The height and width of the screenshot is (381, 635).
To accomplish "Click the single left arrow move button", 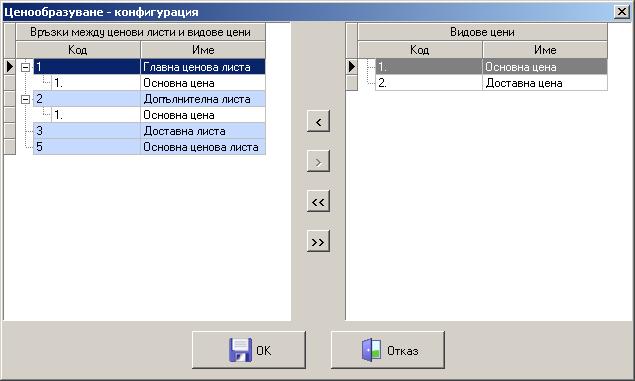I will click(x=318, y=121).
